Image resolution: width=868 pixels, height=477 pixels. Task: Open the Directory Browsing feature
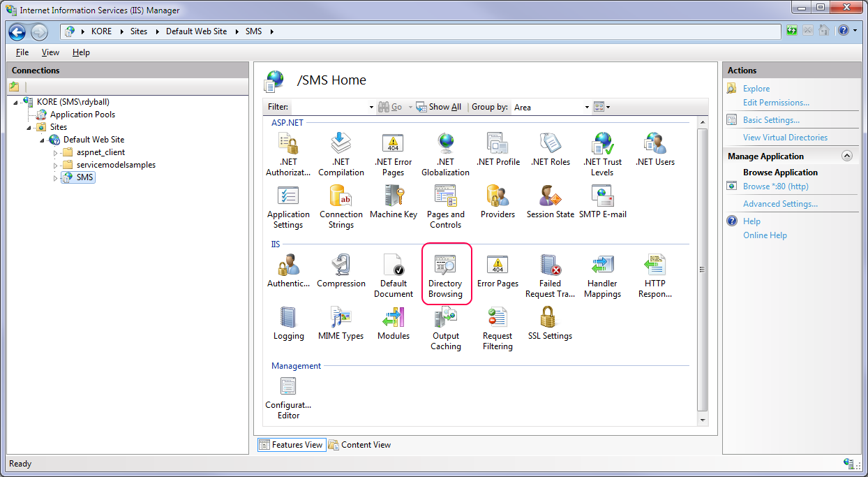[445, 272]
